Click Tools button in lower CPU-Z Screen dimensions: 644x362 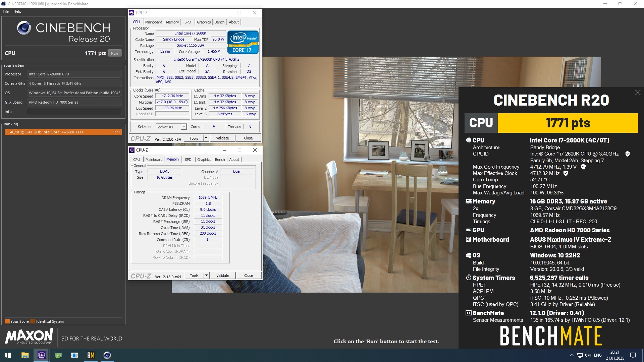(194, 276)
